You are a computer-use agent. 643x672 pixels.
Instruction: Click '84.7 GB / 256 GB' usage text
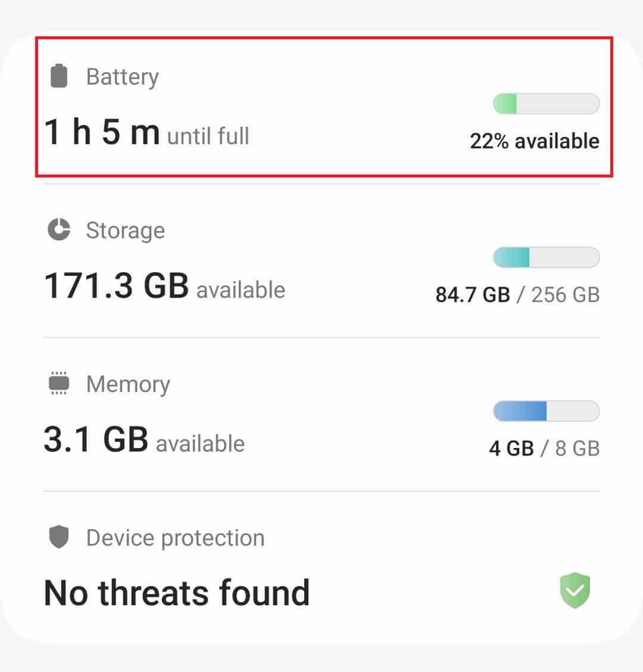coord(517,294)
